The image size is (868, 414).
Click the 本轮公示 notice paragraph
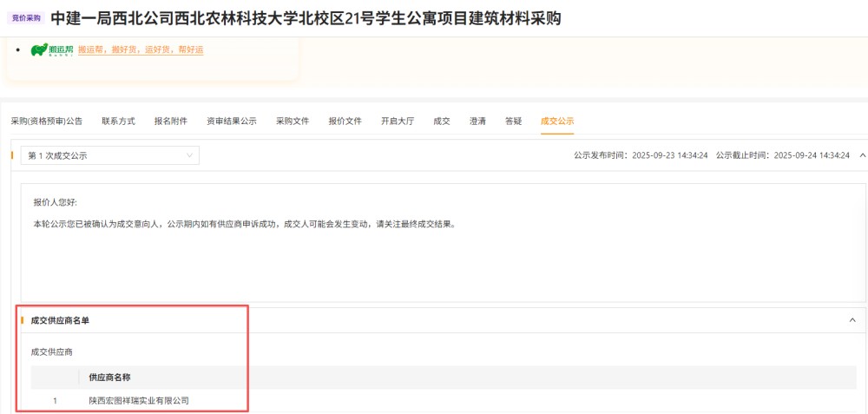[244, 225]
